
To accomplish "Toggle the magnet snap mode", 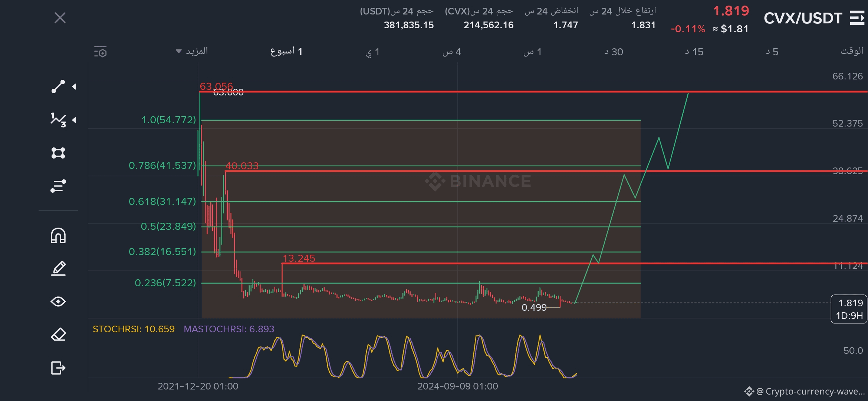I will pyautogui.click(x=58, y=236).
